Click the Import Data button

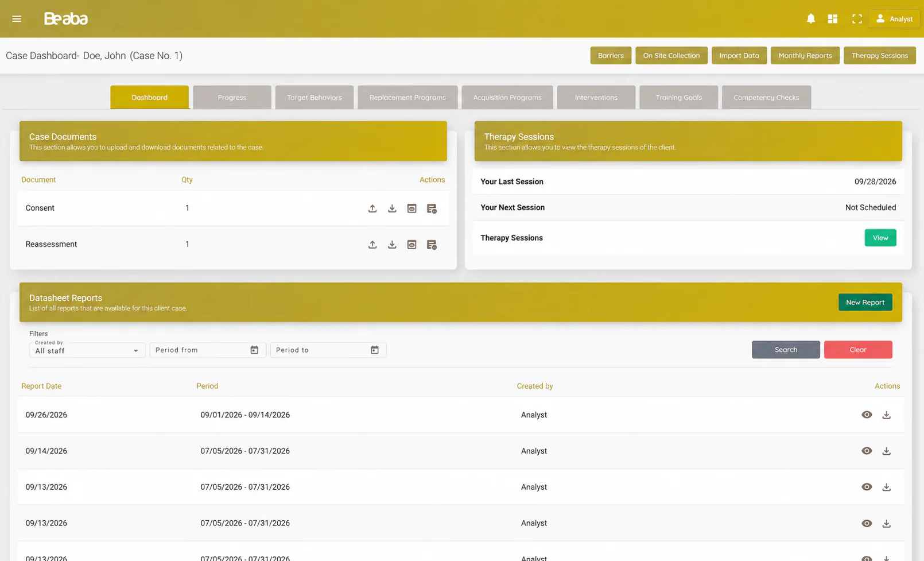coord(739,56)
